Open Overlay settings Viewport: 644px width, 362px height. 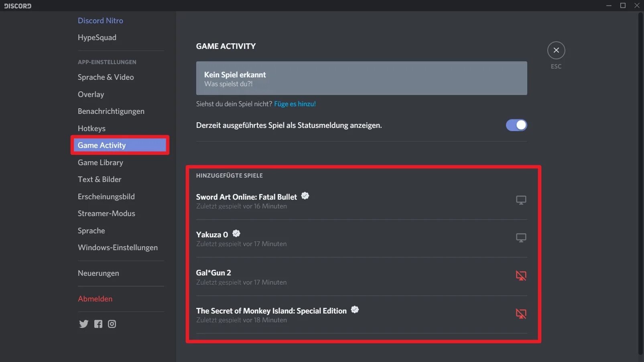coord(91,94)
